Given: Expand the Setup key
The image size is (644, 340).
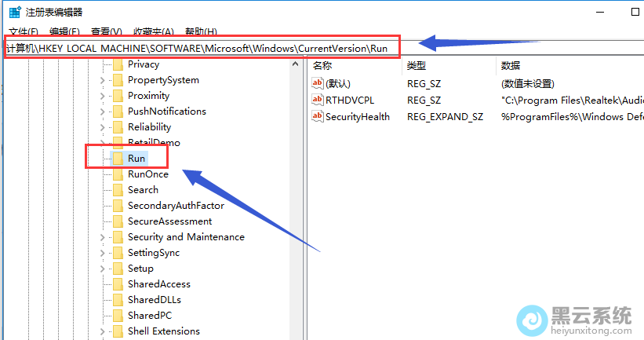Looking at the screenshot, I should 102,269.
